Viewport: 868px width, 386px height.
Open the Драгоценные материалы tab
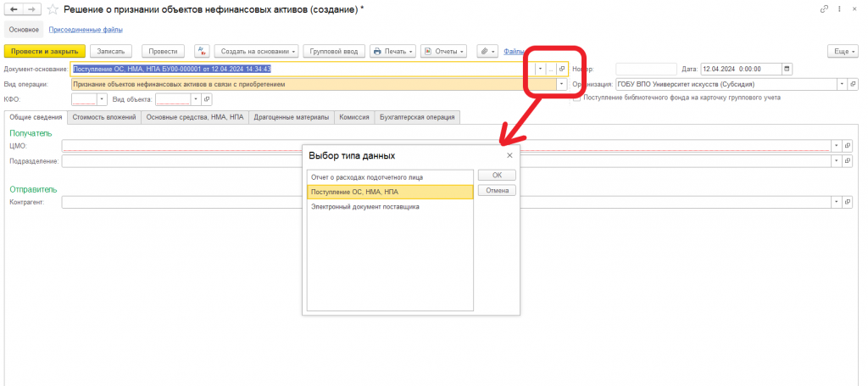click(x=292, y=117)
